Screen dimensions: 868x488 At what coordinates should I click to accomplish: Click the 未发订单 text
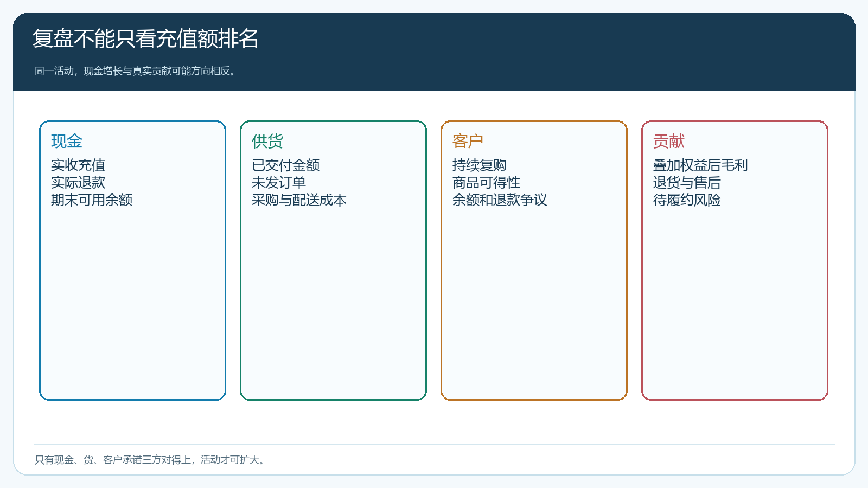click(279, 182)
